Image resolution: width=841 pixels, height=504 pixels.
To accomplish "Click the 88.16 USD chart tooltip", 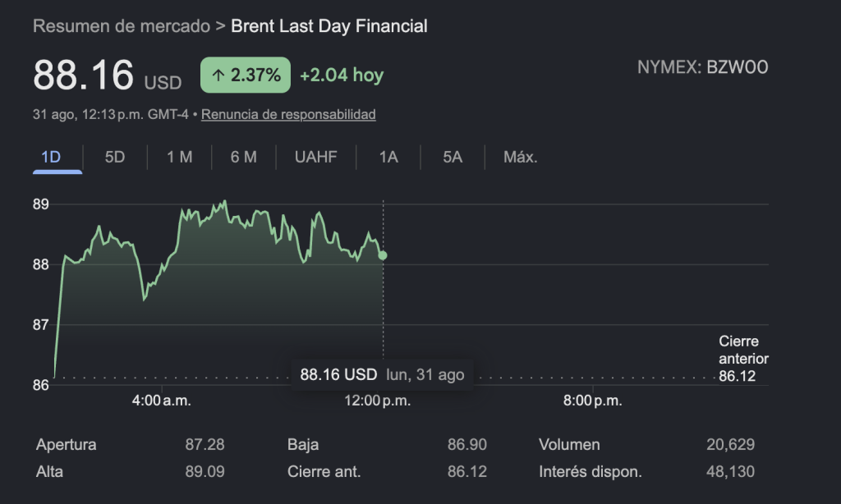I will [382, 374].
